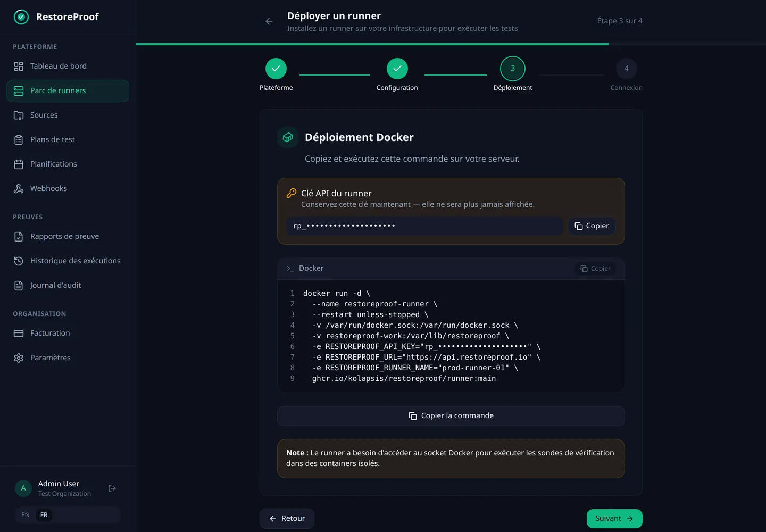Viewport: 766px width, 532px height.
Task: Click the ghcr.io runner image line
Action: 404,379
